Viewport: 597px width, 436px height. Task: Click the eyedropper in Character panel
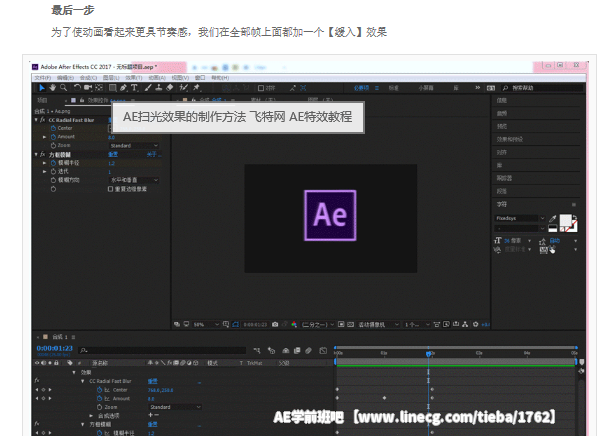(x=552, y=219)
